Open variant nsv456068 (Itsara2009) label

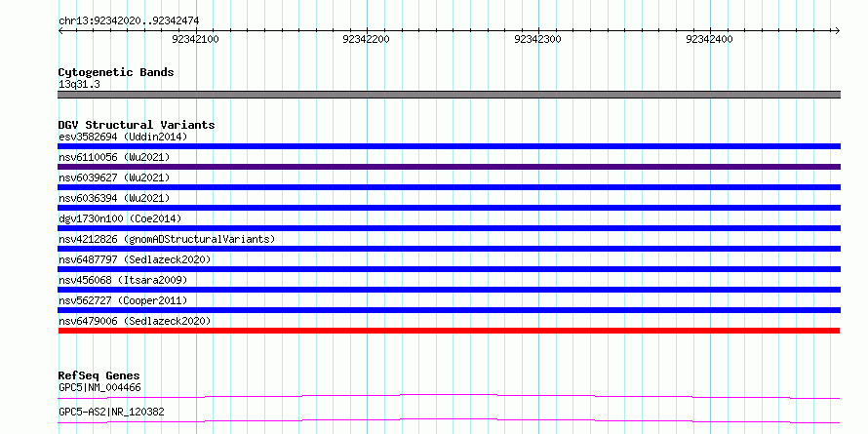point(123,280)
